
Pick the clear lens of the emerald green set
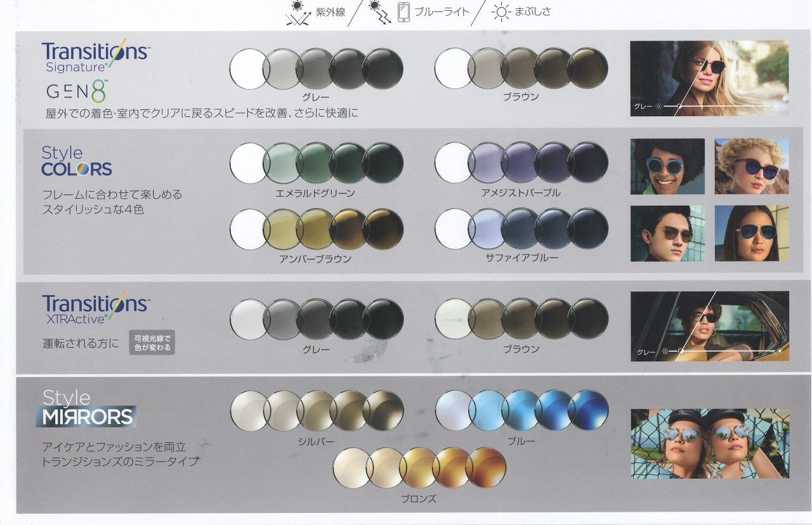(x=249, y=163)
